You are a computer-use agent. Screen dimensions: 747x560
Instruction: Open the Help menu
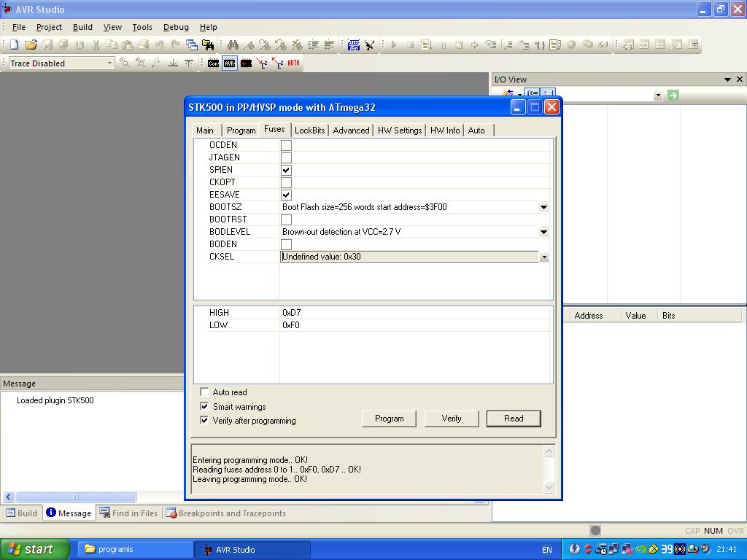(208, 27)
